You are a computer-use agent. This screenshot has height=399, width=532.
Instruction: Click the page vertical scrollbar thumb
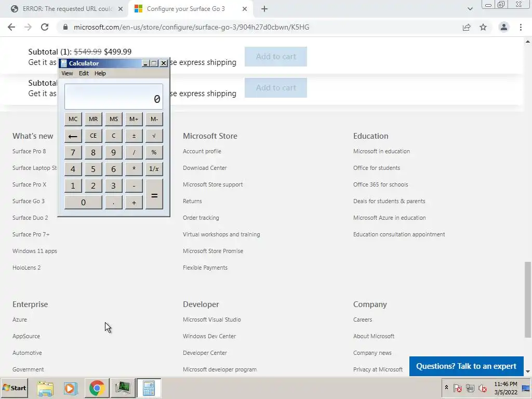click(528, 299)
